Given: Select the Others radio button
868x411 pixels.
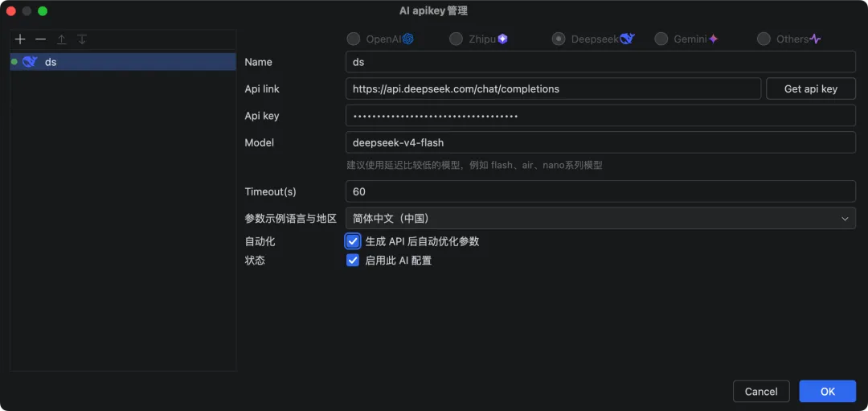Looking at the screenshot, I should tap(764, 39).
